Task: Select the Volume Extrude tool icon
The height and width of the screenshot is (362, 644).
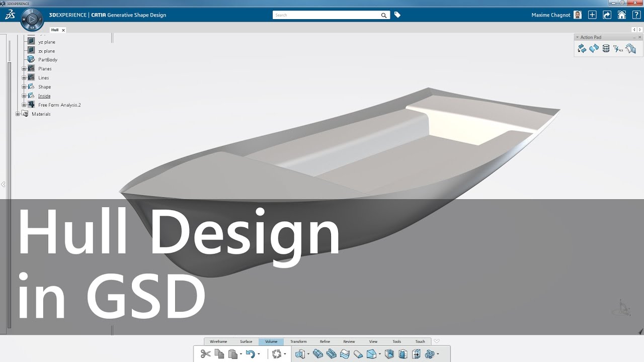Action: pyautogui.click(x=300, y=354)
